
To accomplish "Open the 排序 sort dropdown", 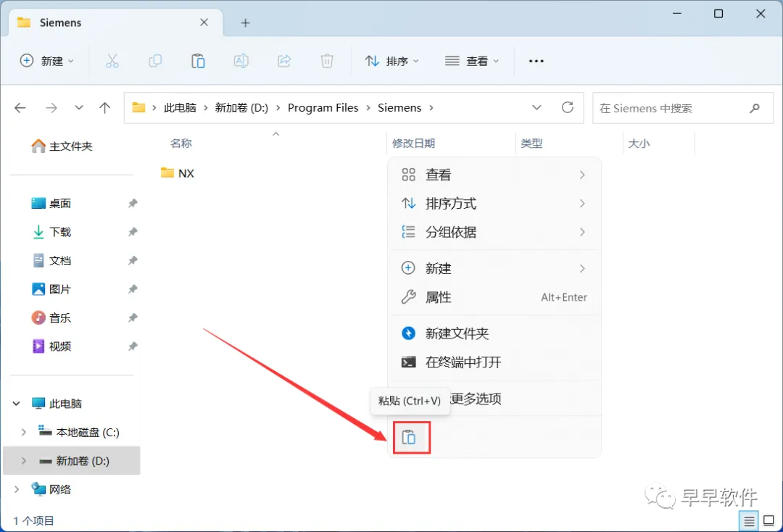I will 392,61.
